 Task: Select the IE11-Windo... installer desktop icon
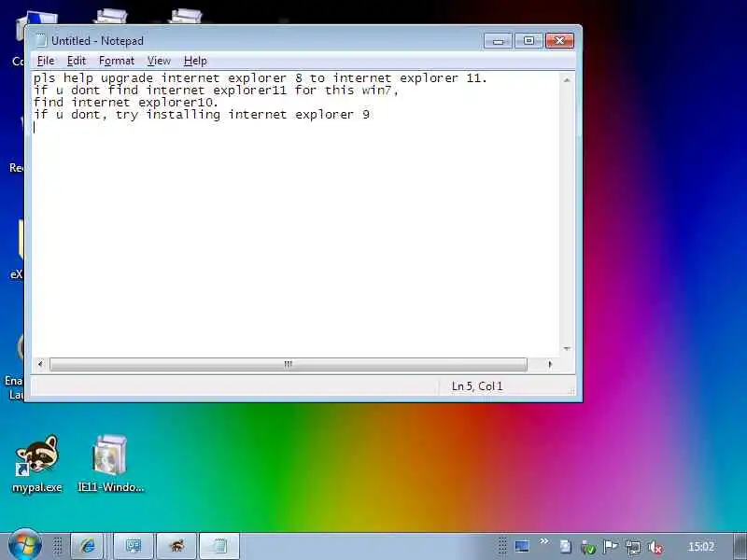click(x=110, y=464)
